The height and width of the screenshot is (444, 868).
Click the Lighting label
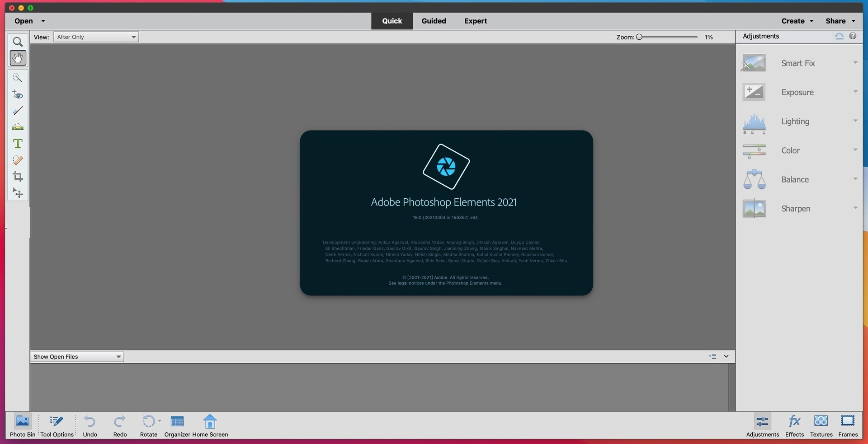[x=795, y=122]
